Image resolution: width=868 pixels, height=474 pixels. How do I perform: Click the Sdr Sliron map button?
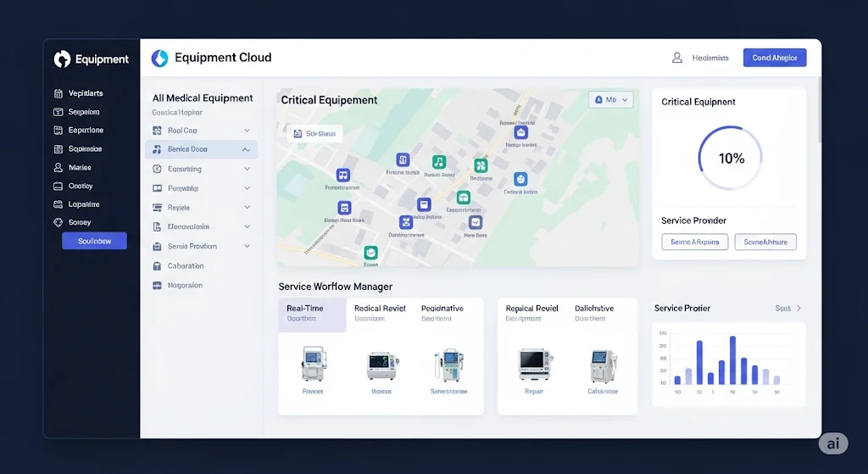(314, 133)
